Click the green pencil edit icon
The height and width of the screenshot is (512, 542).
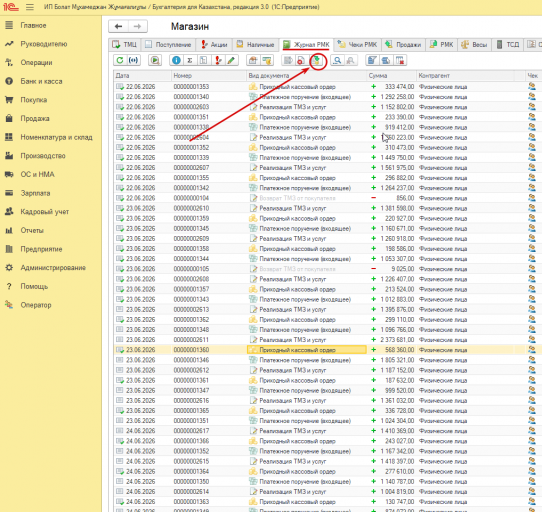click(231, 60)
